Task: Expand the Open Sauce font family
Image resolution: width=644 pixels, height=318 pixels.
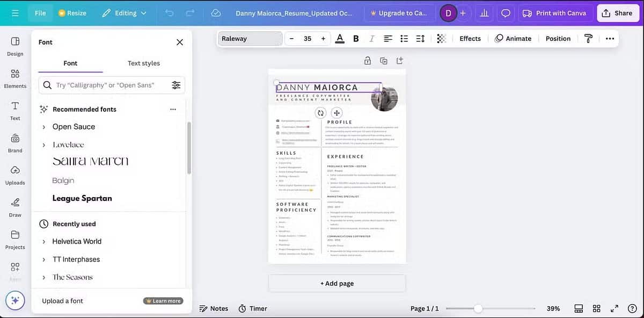Action: coord(44,127)
